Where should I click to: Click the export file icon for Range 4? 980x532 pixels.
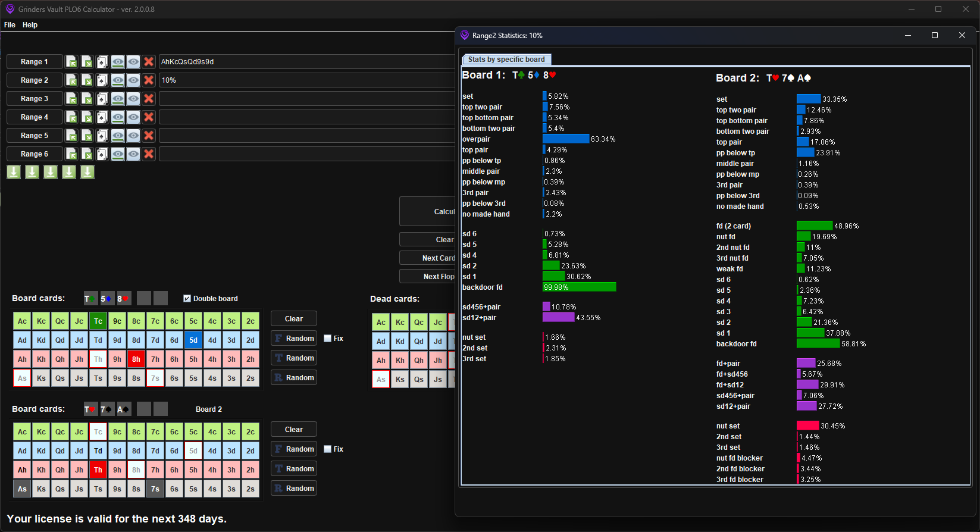point(87,117)
